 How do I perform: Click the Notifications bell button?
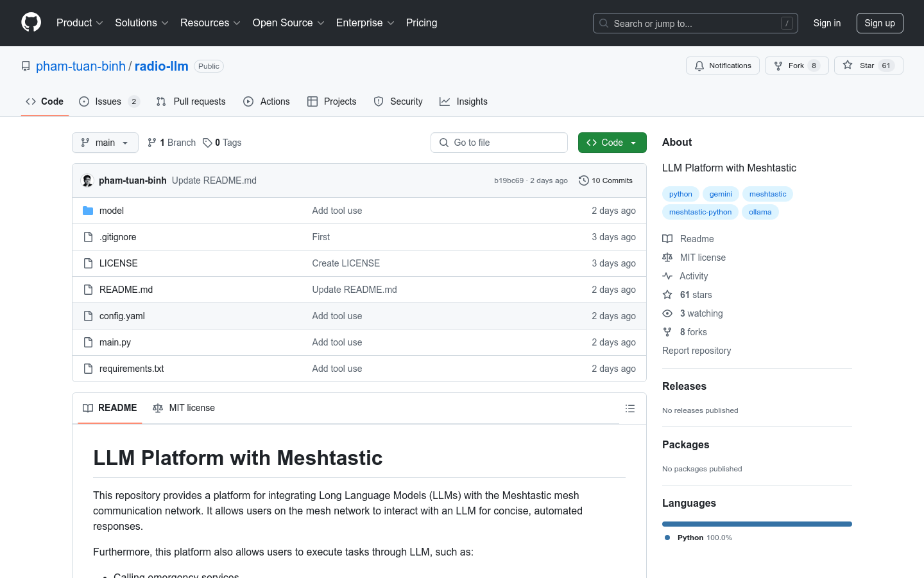click(x=723, y=66)
